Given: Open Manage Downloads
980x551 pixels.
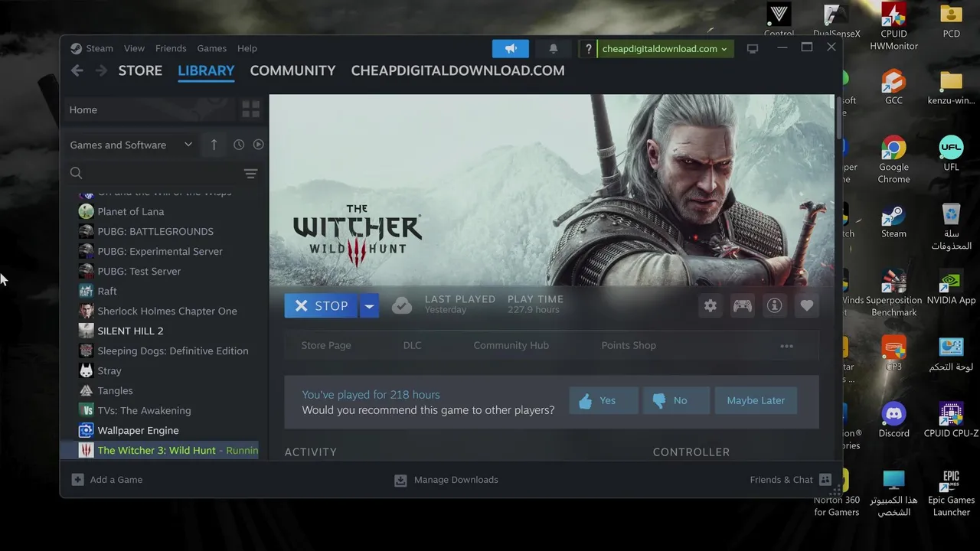Looking at the screenshot, I should [446, 480].
